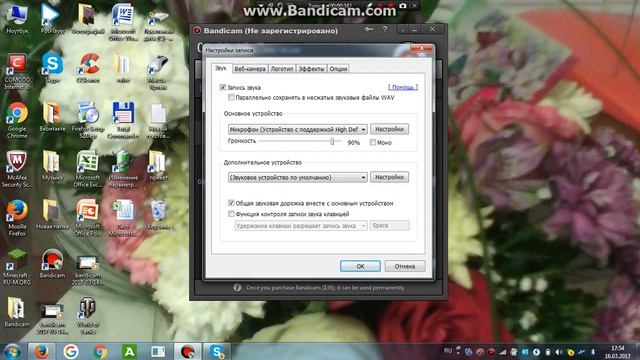The width and height of the screenshot is (640, 360).
Task: Switch to the Логотип tab
Action: click(x=282, y=69)
